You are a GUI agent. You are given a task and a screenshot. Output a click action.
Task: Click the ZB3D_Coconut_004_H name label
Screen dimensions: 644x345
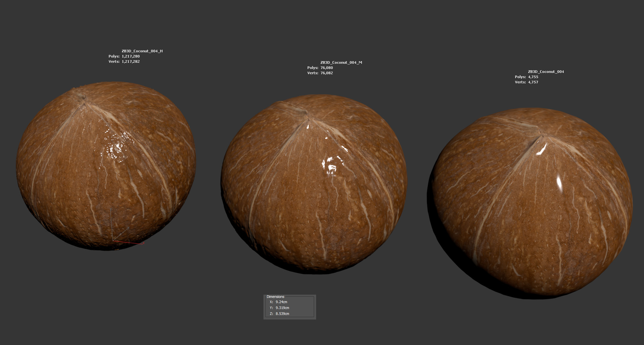click(142, 51)
